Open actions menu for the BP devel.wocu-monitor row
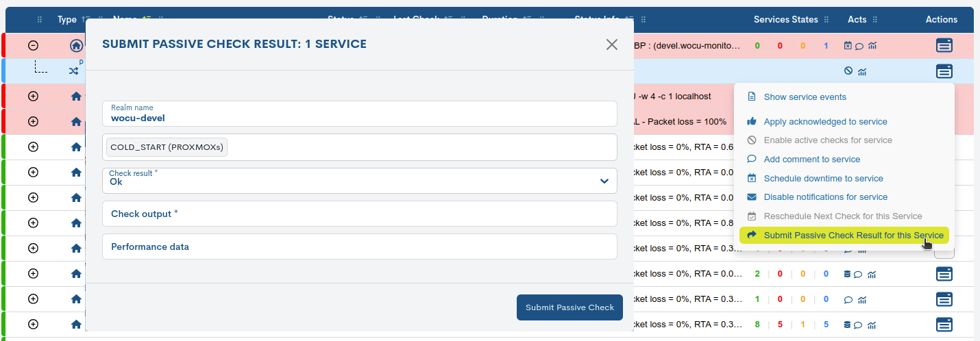This screenshot has width=980, height=341. point(944,46)
